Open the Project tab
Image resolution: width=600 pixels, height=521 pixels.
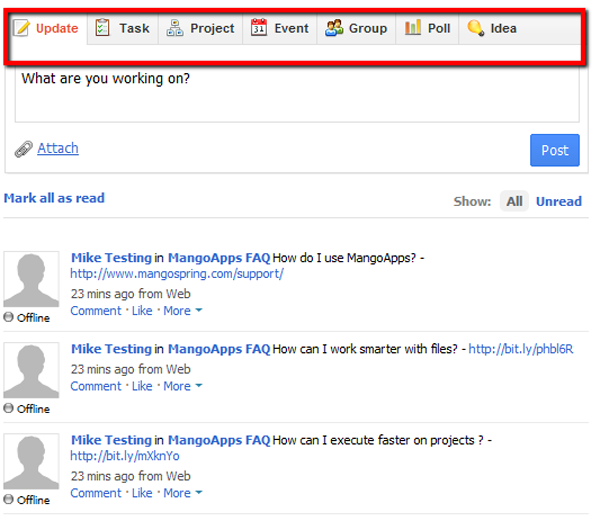tap(201, 28)
